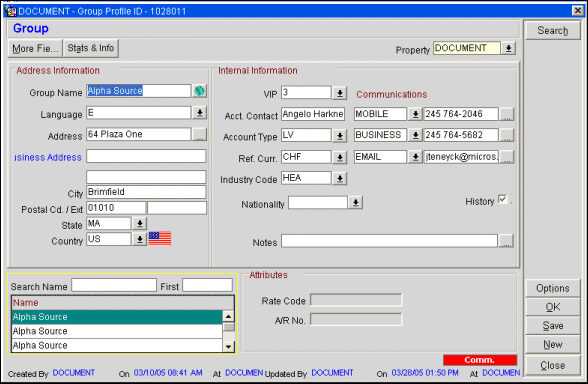Click the Options button
The width and height of the screenshot is (588, 384).
click(x=553, y=288)
